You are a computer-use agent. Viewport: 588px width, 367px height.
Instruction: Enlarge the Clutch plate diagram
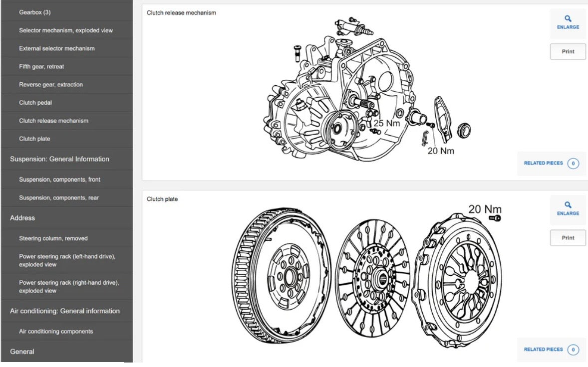point(568,209)
